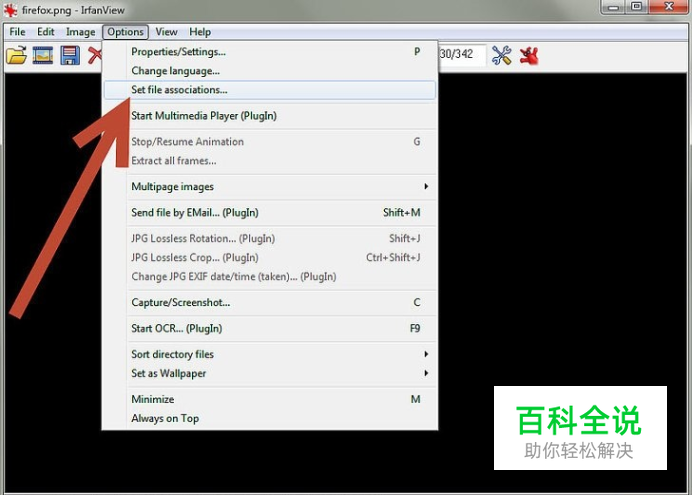Image resolution: width=692 pixels, height=495 pixels.
Task: Open the Edit menu
Action: [x=45, y=32]
